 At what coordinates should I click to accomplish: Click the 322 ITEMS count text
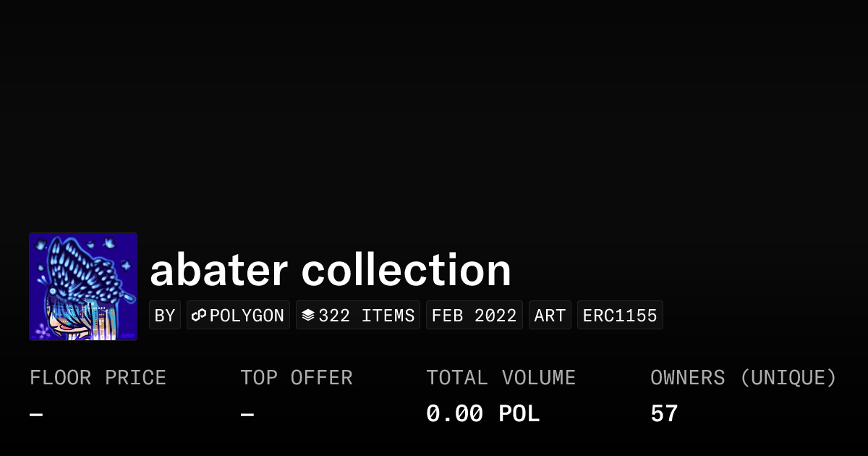(x=367, y=316)
